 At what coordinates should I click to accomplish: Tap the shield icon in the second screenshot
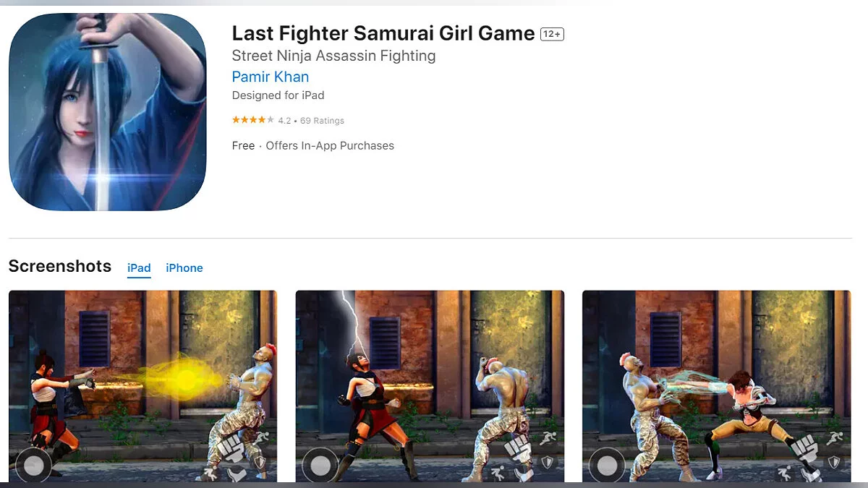click(x=548, y=462)
